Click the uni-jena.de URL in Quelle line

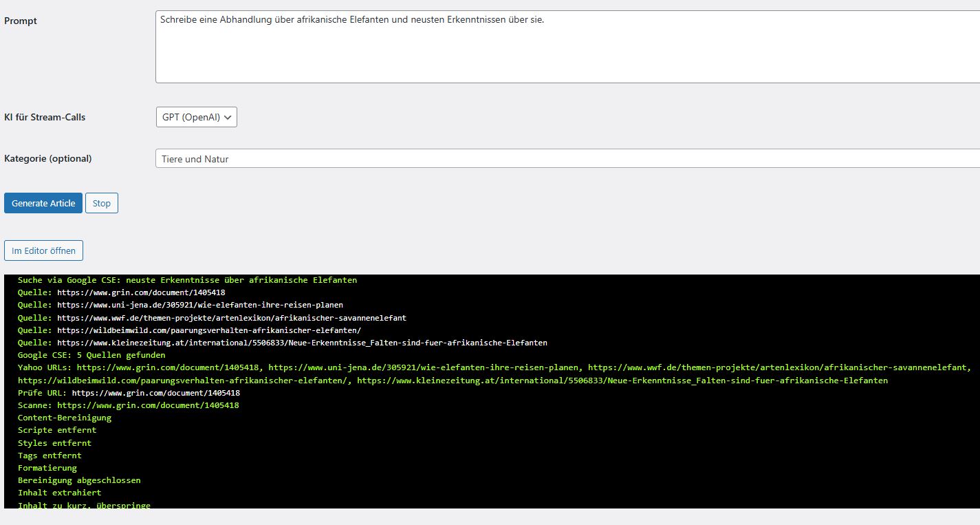click(199, 305)
